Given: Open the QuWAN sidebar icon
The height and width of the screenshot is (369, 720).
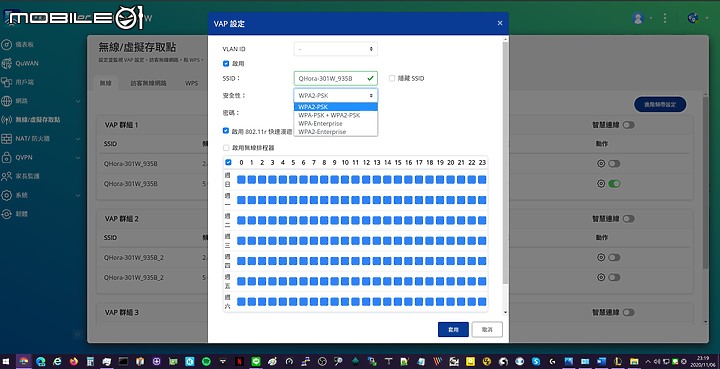Looking at the screenshot, I should [6, 63].
